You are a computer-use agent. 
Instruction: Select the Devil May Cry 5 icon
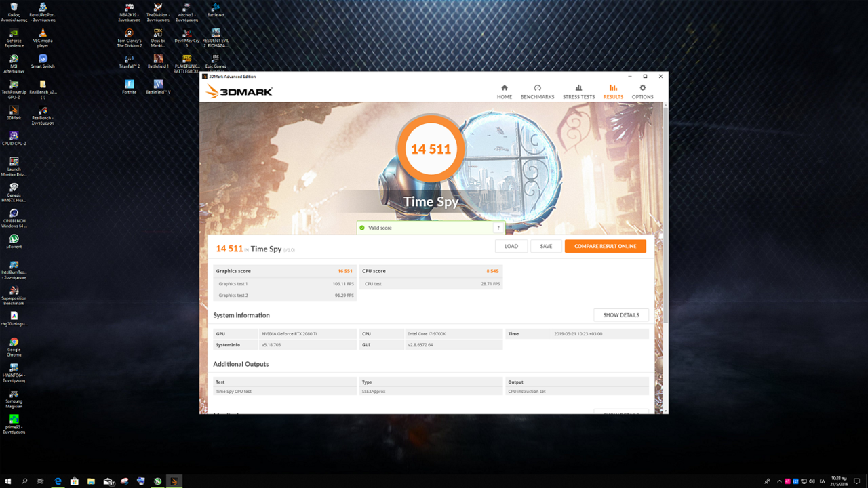186,38
